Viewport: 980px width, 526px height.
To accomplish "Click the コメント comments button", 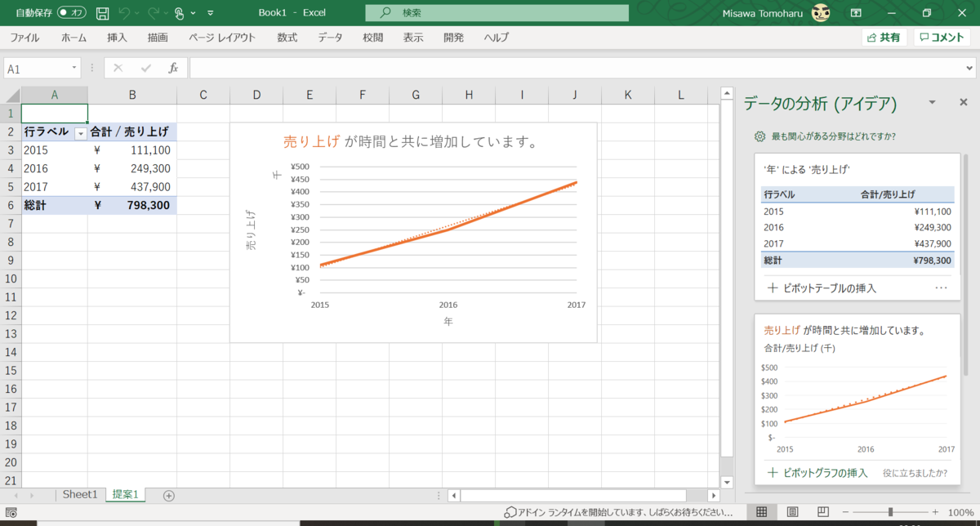I will 942,38.
